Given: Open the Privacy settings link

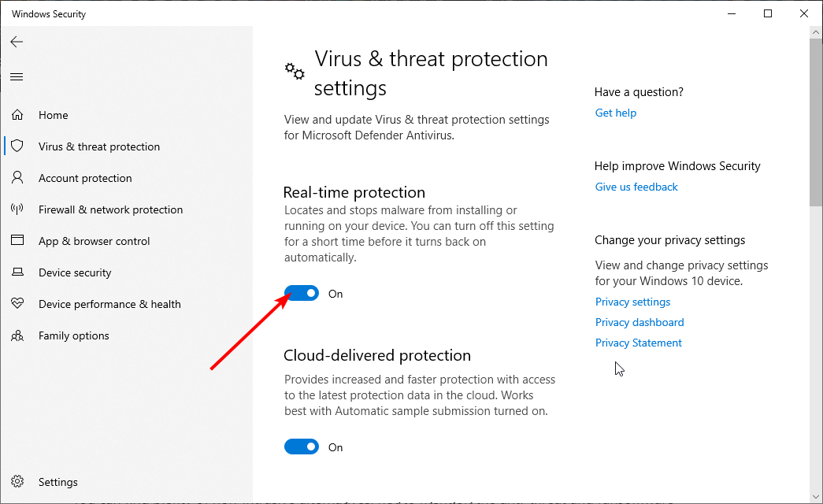Looking at the screenshot, I should (632, 302).
